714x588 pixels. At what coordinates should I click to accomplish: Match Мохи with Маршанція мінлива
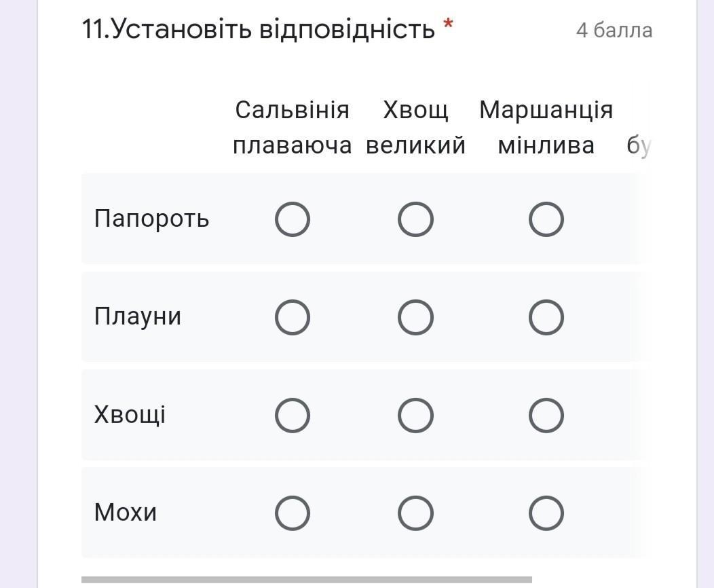point(546,513)
